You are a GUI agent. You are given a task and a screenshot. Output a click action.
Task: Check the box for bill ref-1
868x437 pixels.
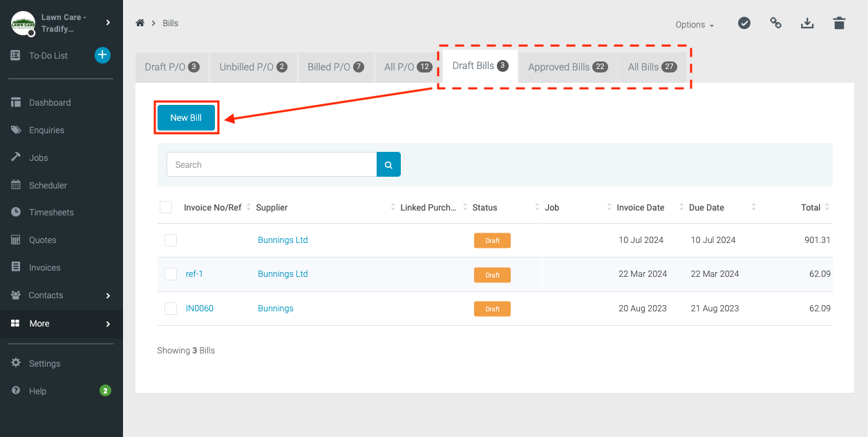[171, 274]
